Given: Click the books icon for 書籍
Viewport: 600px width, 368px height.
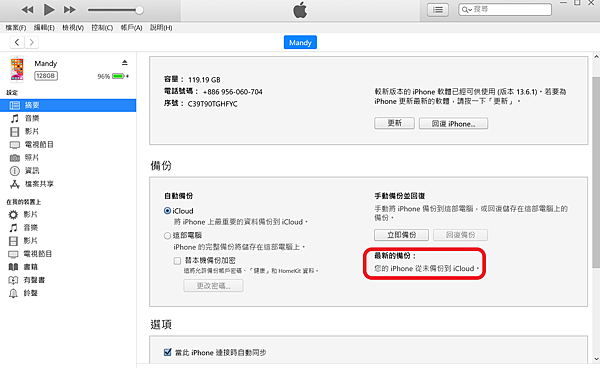Looking at the screenshot, I should (x=13, y=267).
